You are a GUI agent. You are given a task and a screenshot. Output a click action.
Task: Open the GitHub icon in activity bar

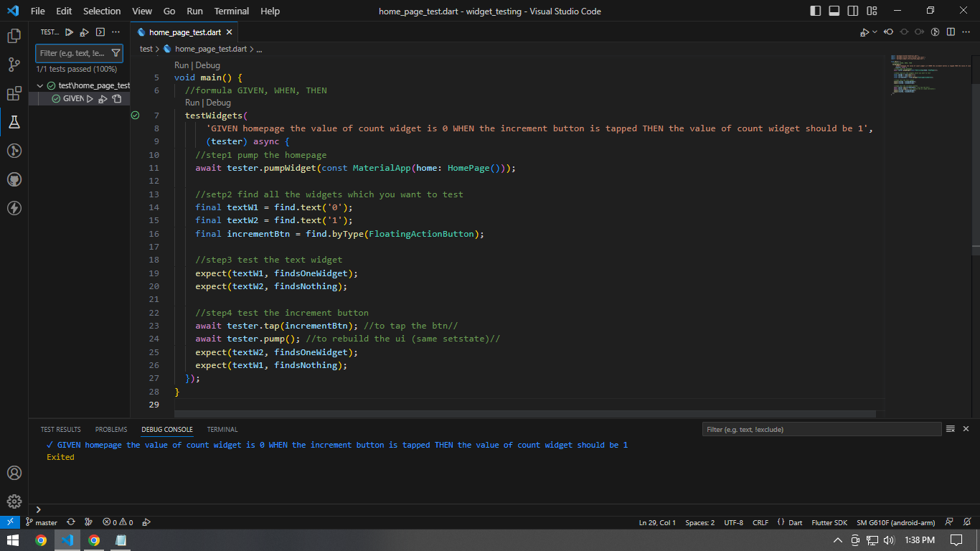pyautogui.click(x=13, y=179)
